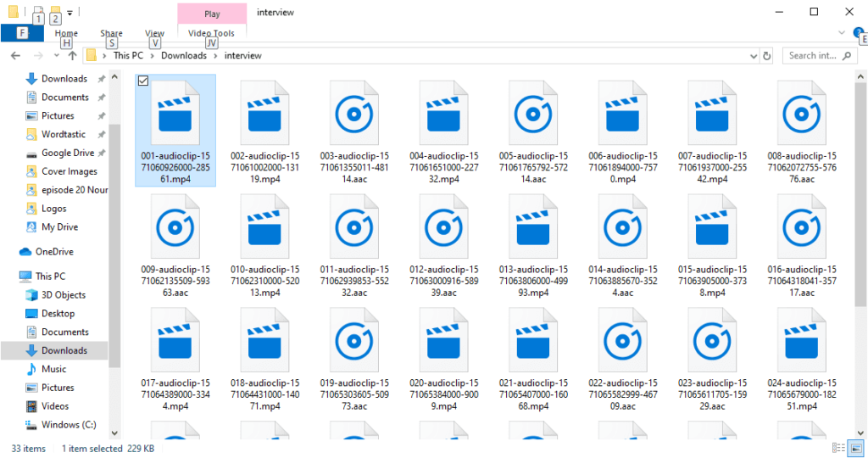Image resolution: width=868 pixels, height=458 pixels.
Task: Open the Share ribbon tab
Action: click(111, 33)
